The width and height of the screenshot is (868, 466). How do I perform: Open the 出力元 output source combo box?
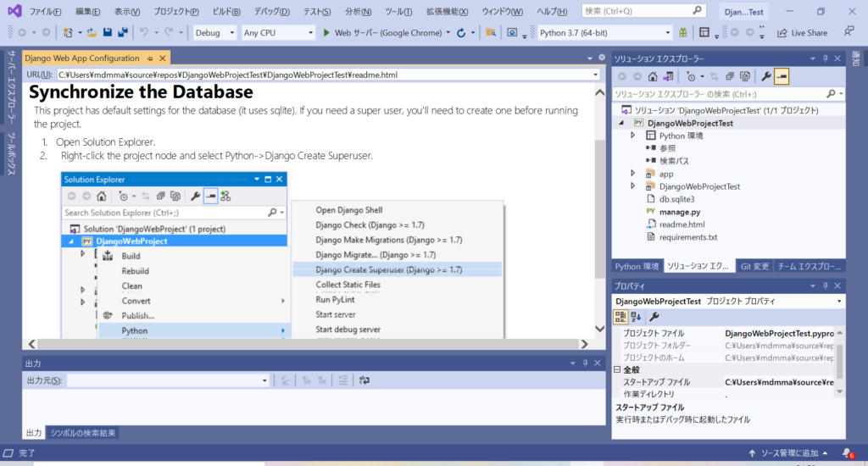coord(168,380)
